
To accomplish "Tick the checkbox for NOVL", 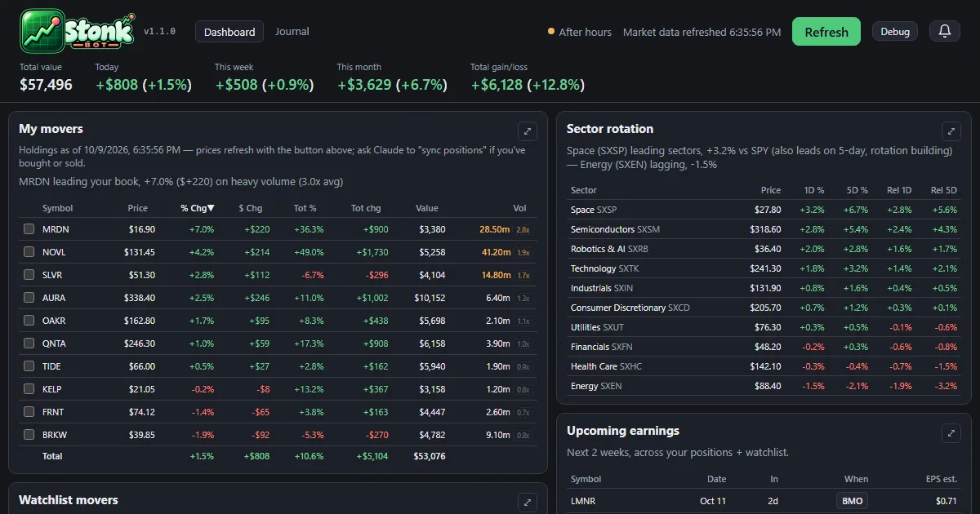I will point(29,252).
